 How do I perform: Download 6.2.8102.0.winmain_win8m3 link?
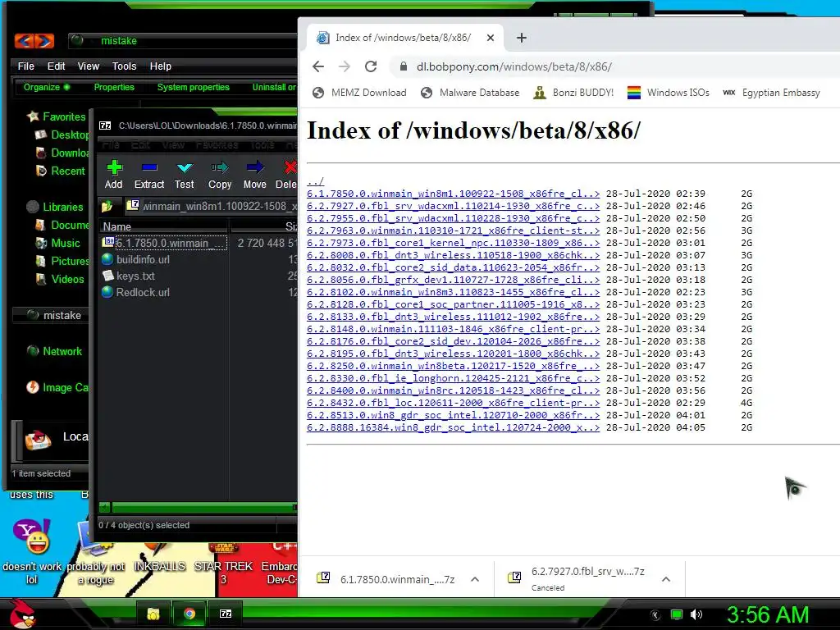(453, 292)
